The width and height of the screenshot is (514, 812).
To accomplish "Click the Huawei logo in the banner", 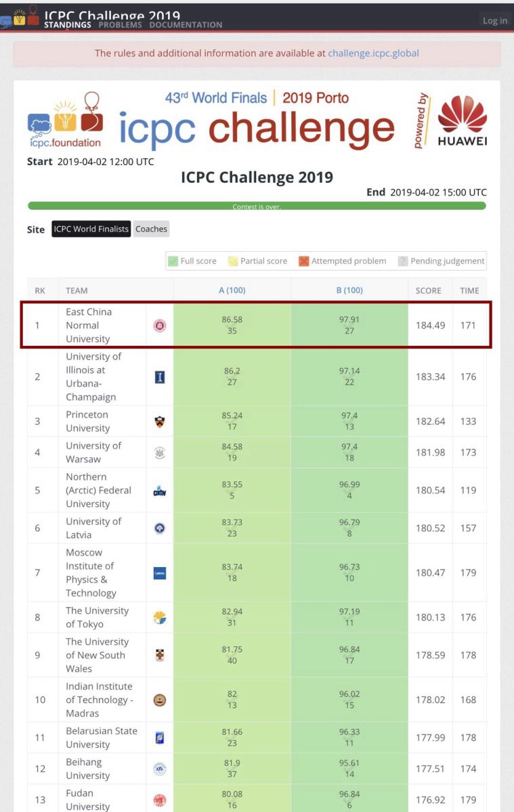I will pyautogui.click(x=462, y=122).
